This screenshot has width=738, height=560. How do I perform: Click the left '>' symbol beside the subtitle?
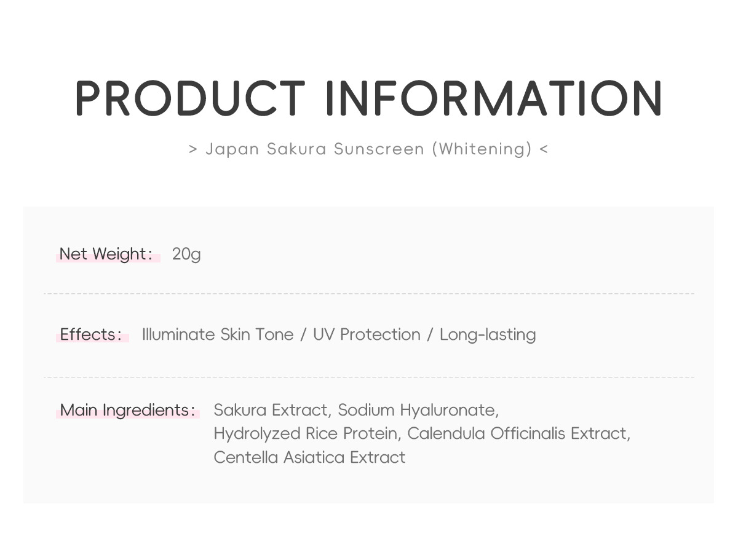coord(193,149)
